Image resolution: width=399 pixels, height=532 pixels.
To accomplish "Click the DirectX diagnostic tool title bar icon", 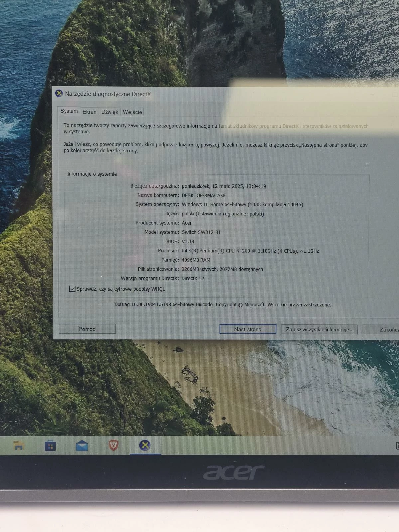I will pyautogui.click(x=59, y=94).
